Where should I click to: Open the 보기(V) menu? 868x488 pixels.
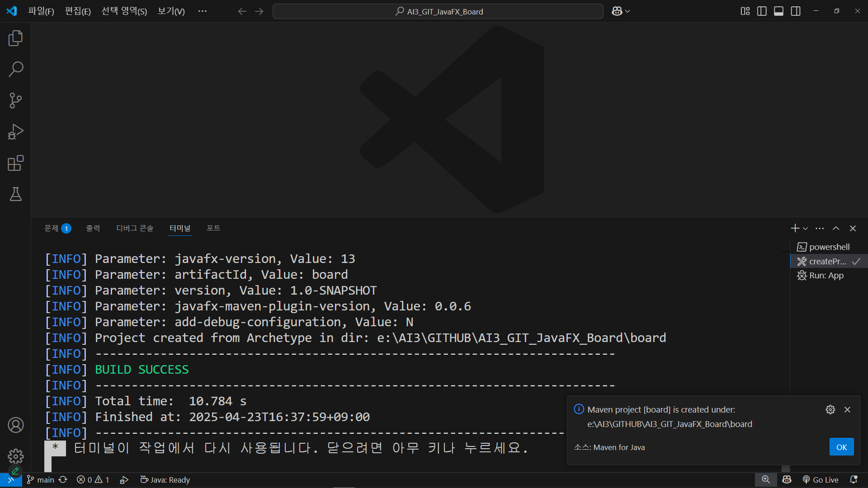(x=171, y=11)
